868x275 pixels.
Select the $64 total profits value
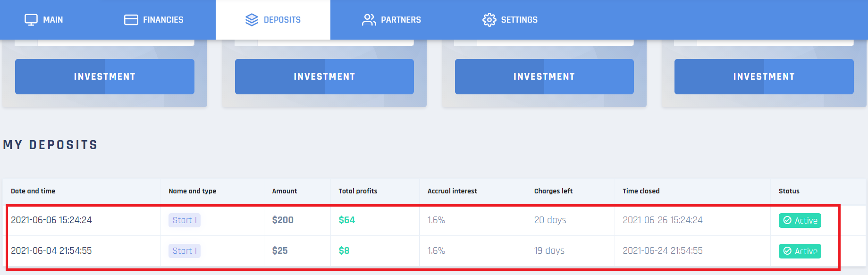[x=347, y=220]
